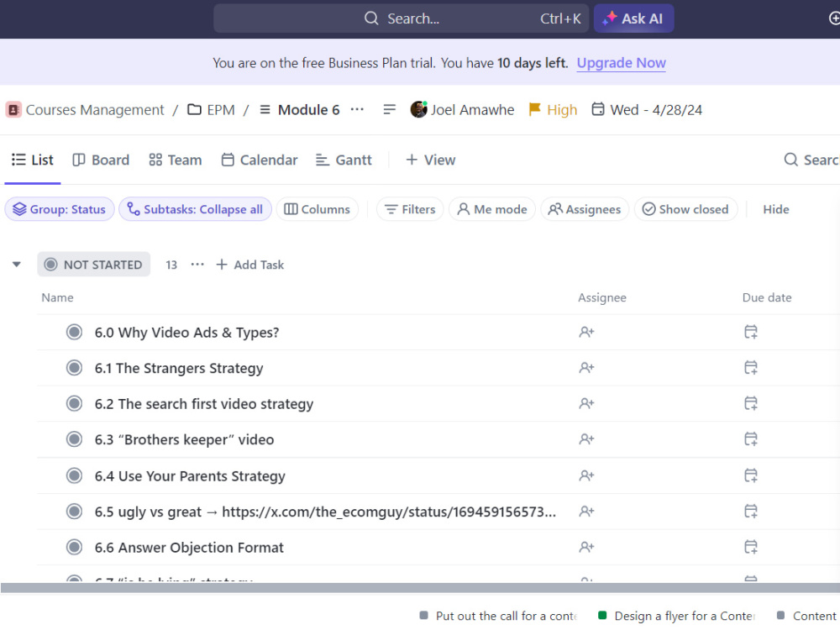Assign someone to task 6.0 Why Video Ads
The width and height of the screenshot is (840, 630).
586,332
